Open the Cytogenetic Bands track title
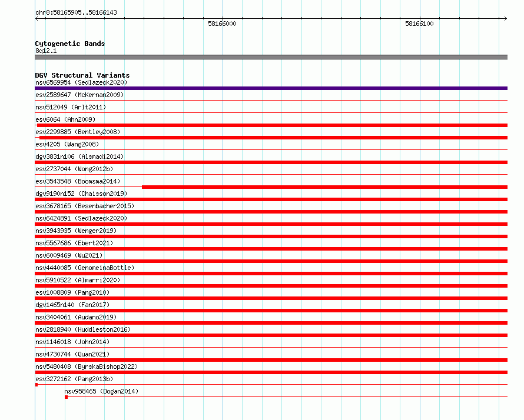This screenshot has height=420, width=524. coord(70,44)
